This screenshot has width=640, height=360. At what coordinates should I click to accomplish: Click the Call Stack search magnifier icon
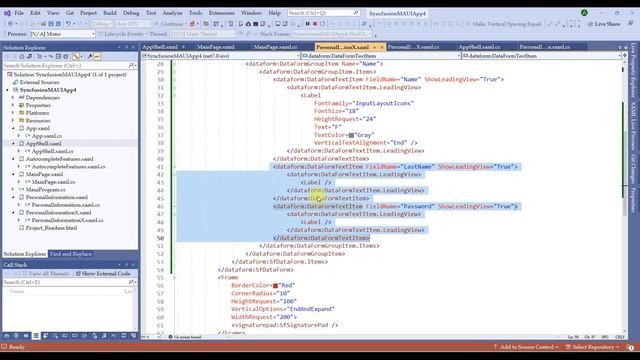[131, 282]
